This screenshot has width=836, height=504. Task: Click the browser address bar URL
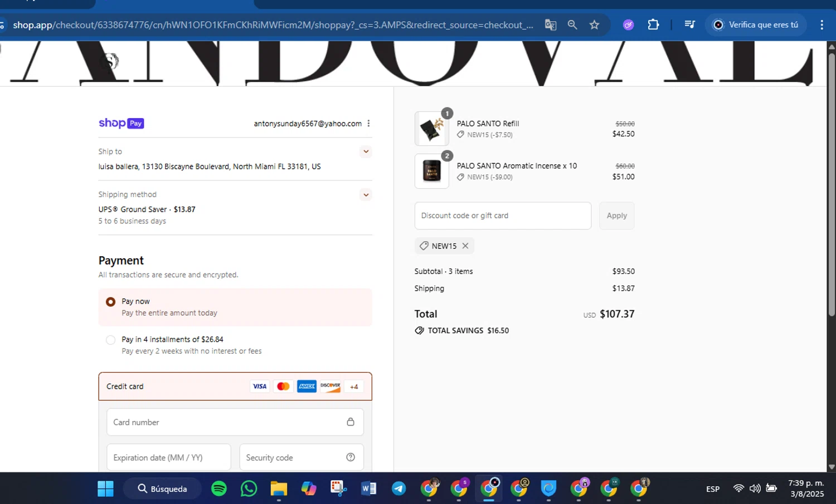coord(273,25)
